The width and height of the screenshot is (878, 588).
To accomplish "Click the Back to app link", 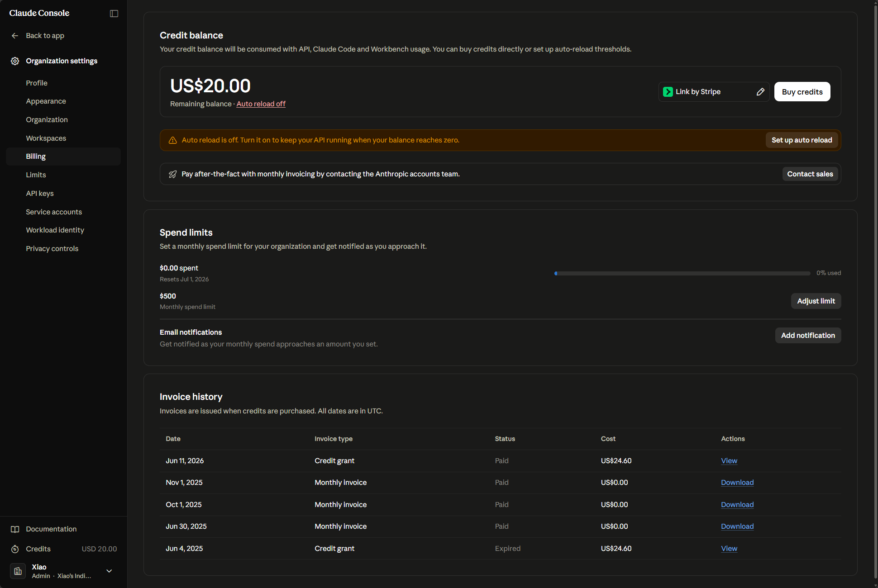I will point(45,36).
